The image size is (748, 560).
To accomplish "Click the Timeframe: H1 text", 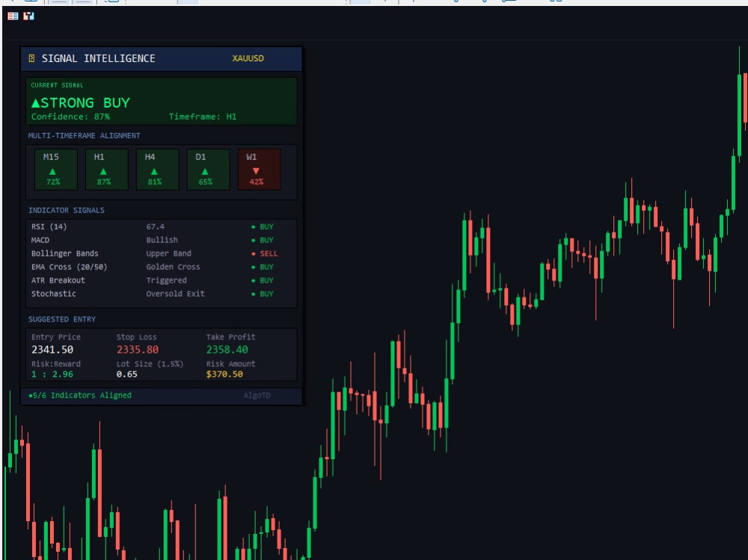I will (x=203, y=117).
